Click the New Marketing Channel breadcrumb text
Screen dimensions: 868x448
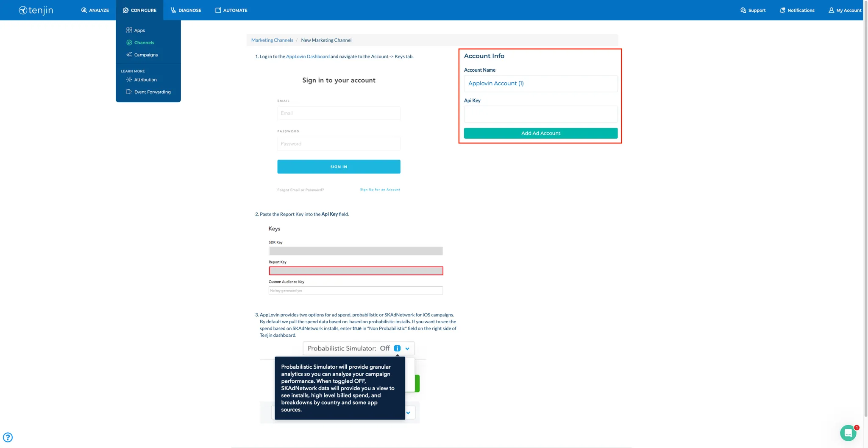326,40
